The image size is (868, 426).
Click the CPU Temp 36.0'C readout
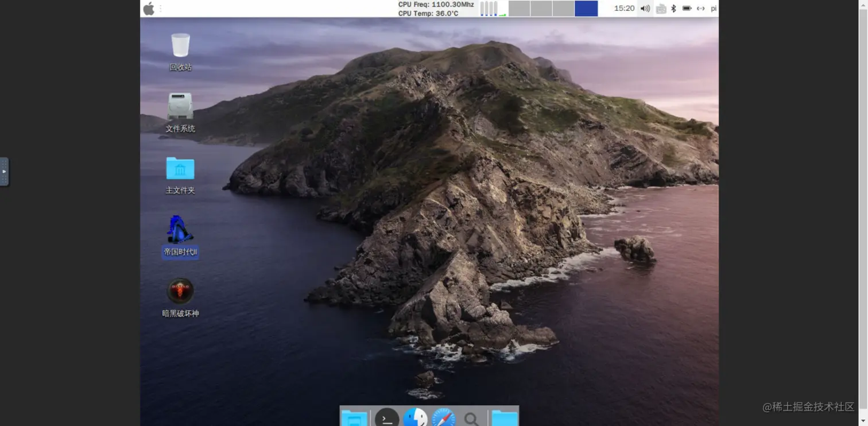click(428, 13)
